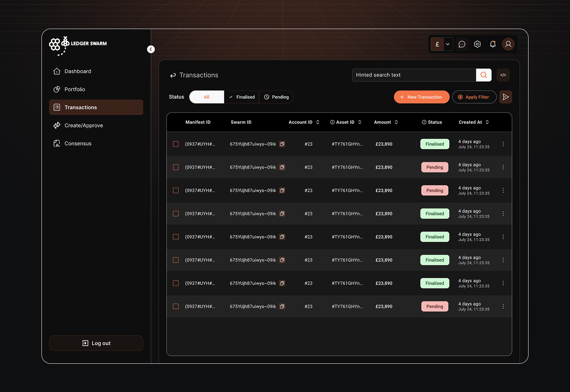
Task: Open the code view via the </> icon
Action: click(x=503, y=75)
